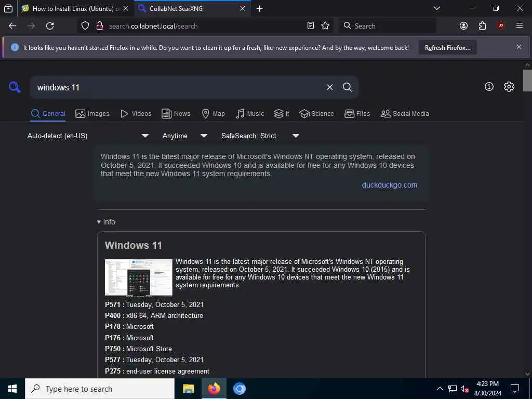This screenshot has height=399, width=532.
Task: Follow the duckduckgo.com source link
Action: [x=390, y=185]
